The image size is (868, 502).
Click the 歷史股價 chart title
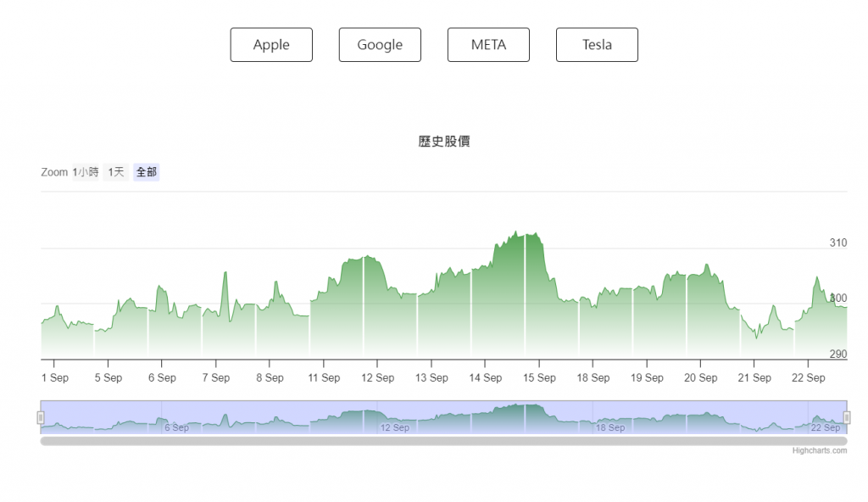click(444, 142)
